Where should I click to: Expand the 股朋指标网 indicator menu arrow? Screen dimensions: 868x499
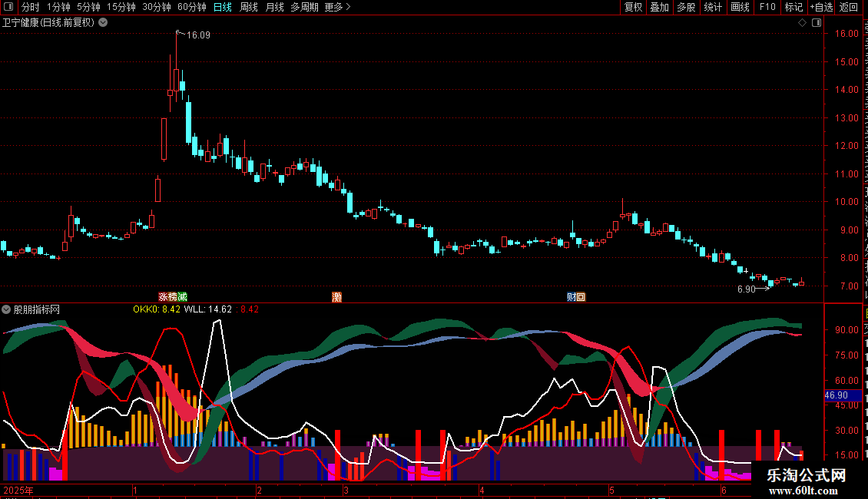tap(6, 309)
